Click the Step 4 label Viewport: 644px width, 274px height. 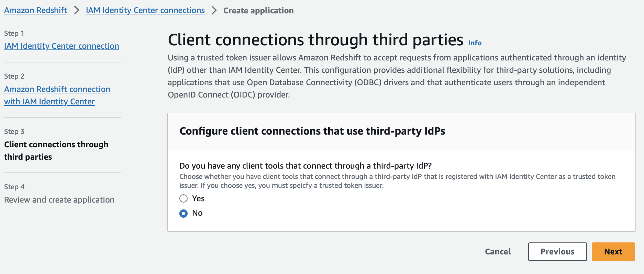(14, 187)
